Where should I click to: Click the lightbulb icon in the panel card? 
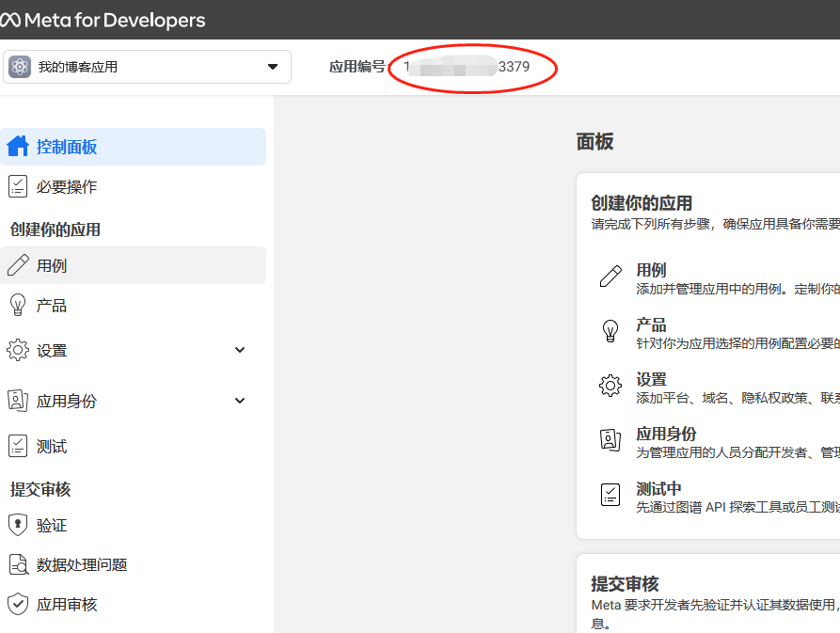[x=610, y=331]
